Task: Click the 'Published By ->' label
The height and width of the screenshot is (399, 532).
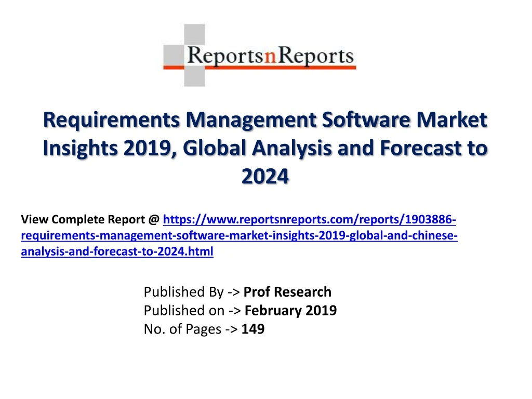Action: tap(192, 292)
